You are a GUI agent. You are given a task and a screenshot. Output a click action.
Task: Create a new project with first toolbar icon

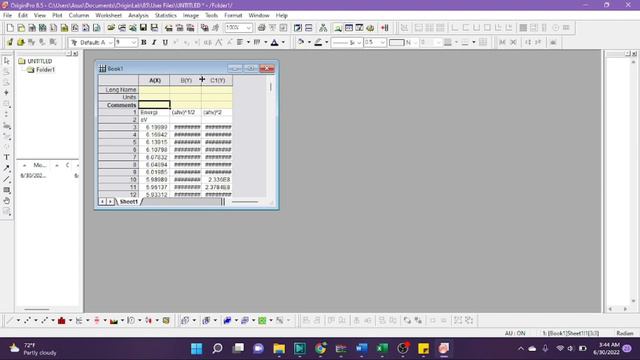pyautogui.click(x=10, y=28)
